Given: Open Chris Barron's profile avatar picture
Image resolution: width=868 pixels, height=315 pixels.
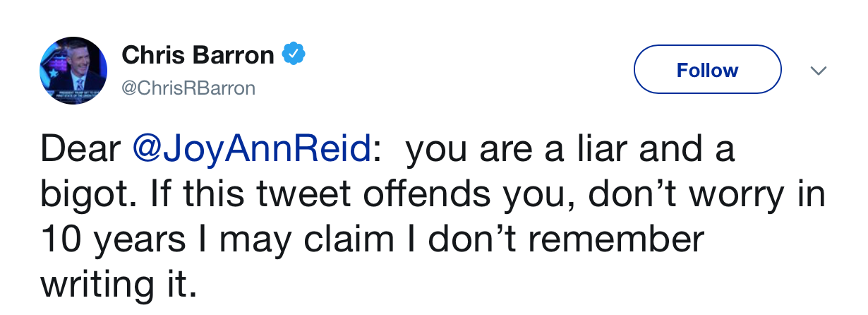Looking at the screenshot, I should (73, 70).
